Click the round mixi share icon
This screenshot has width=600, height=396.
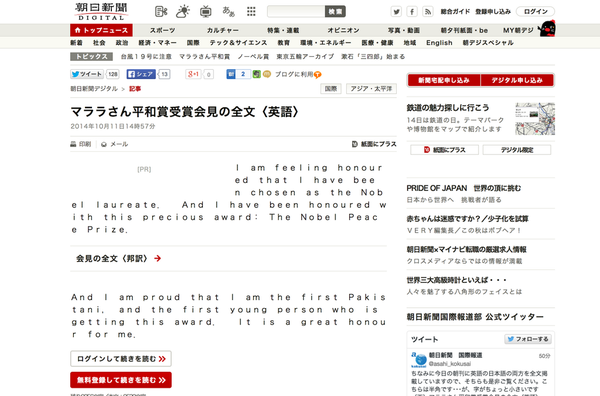(267, 74)
